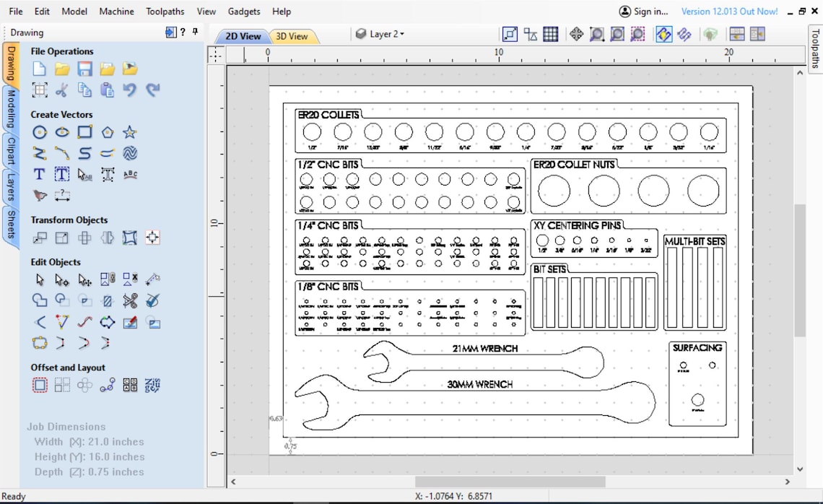Open the Toolpaths menu
This screenshot has height=504, width=823.
pyautogui.click(x=165, y=12)
